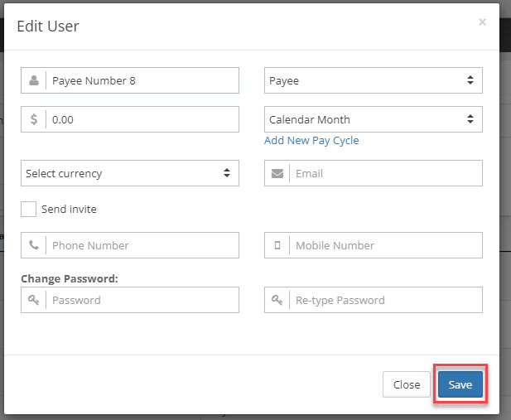
Task: Click the Close button
Action: click(407, 384)
